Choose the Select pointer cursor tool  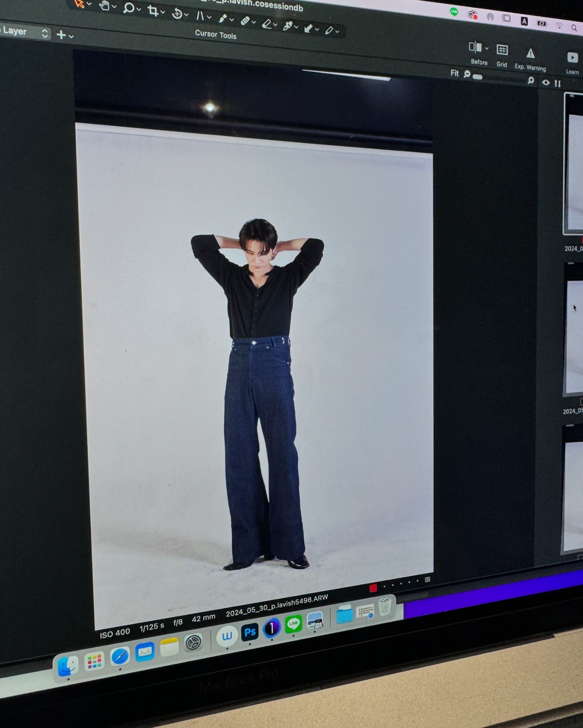pos(79,4)
